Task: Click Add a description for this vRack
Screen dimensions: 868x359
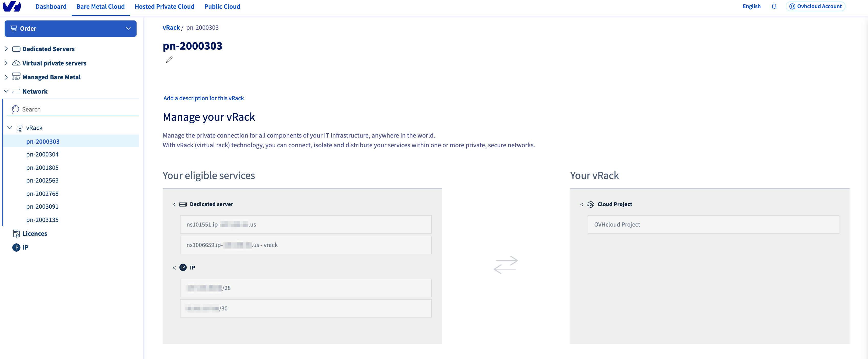Action: tap(204, 98)
